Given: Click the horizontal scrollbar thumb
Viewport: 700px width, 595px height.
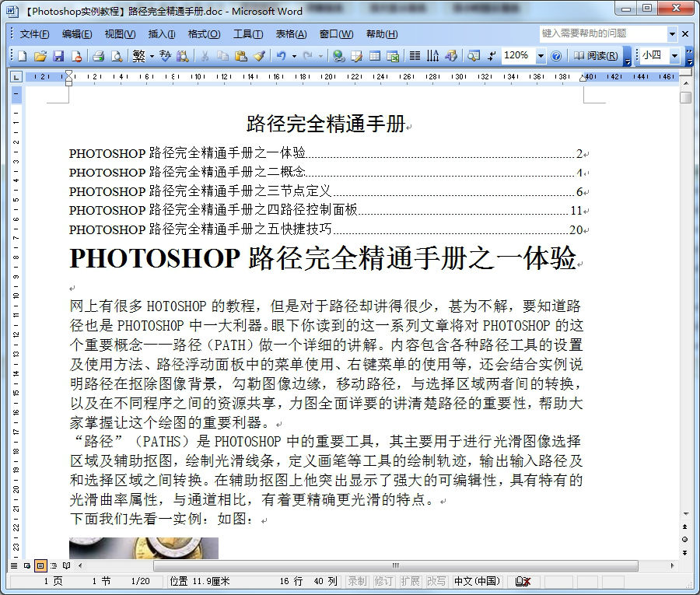Looking at the screenshot, I should 396,565.
